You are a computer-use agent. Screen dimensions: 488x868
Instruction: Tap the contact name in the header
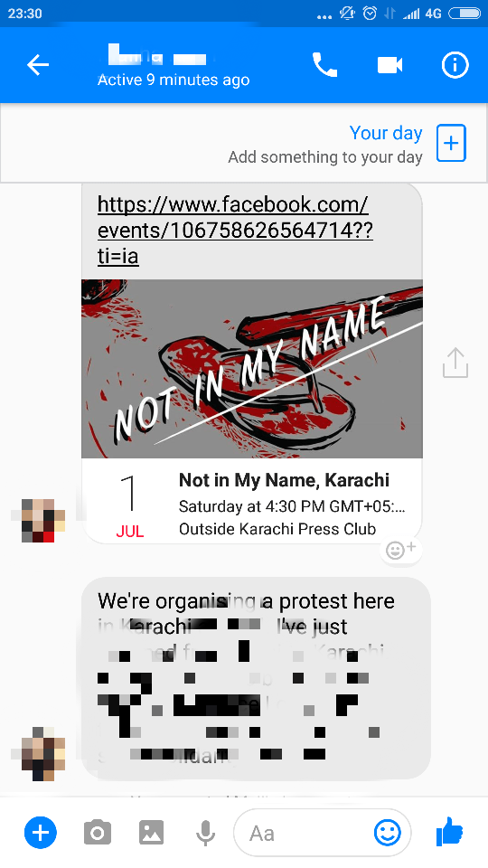tap(157, 56)
